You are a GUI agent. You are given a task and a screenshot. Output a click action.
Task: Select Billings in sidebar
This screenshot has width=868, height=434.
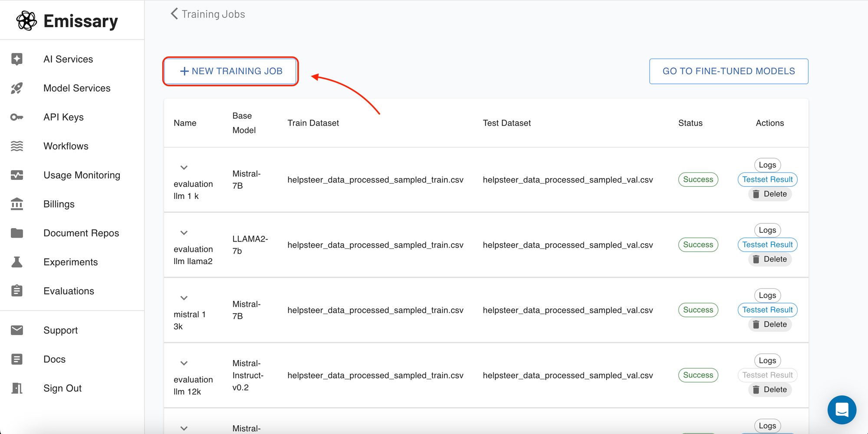pyautogui.click(x=59, y=204)
